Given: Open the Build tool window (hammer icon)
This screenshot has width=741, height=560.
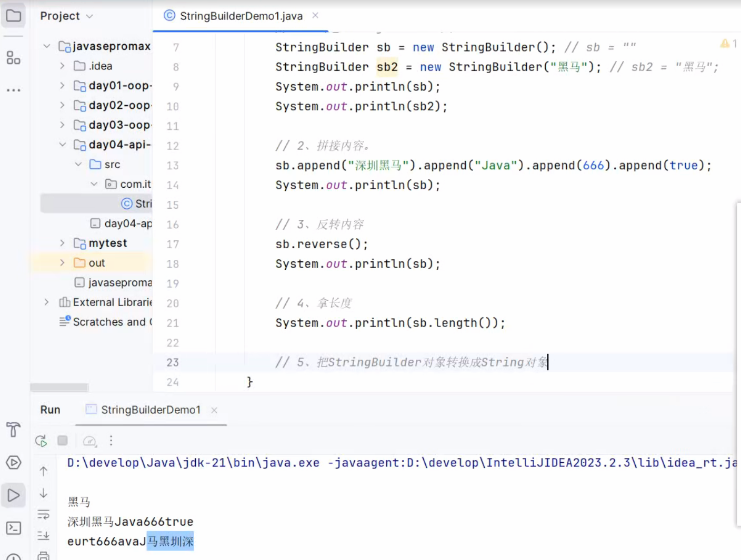Looking at the screenshot, I should coord(13,430).
